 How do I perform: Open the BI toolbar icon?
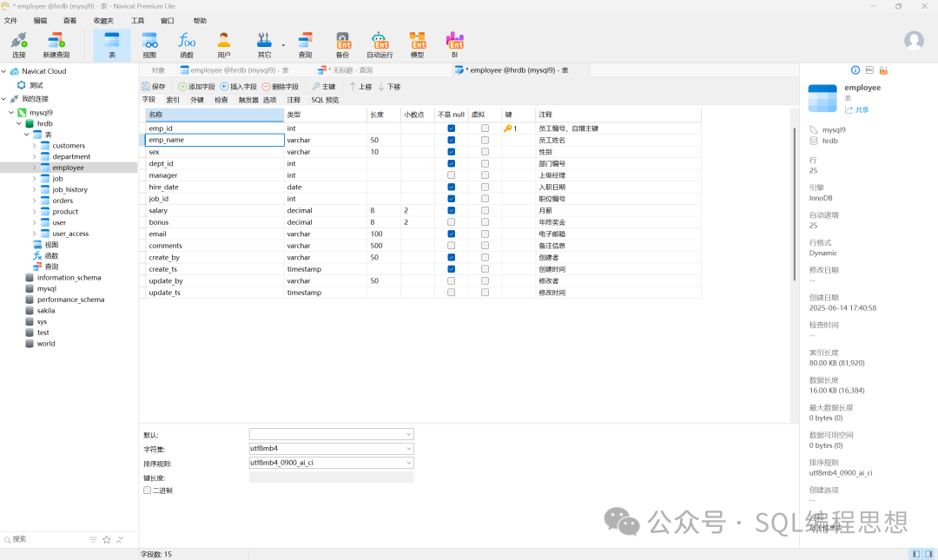pos(454,44)
